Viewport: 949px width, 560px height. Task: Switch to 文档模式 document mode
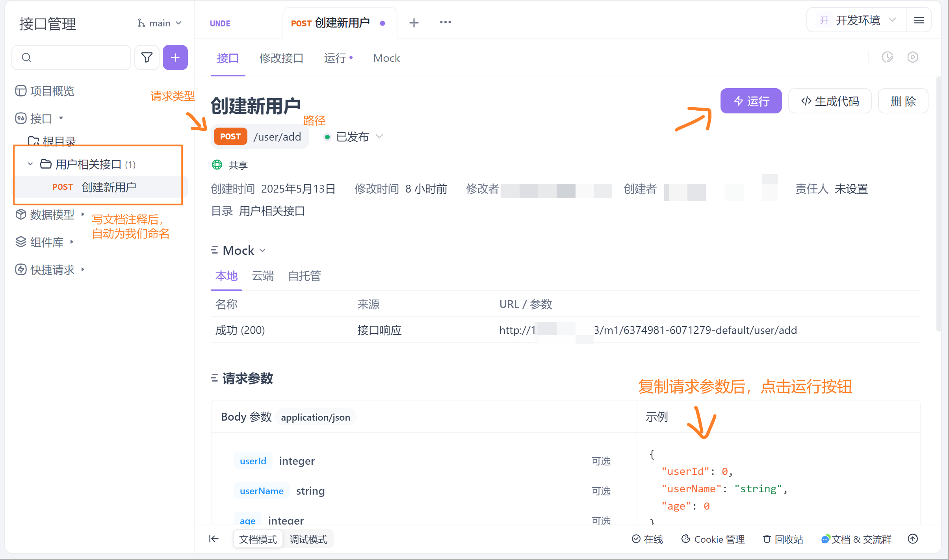[258, 539]
